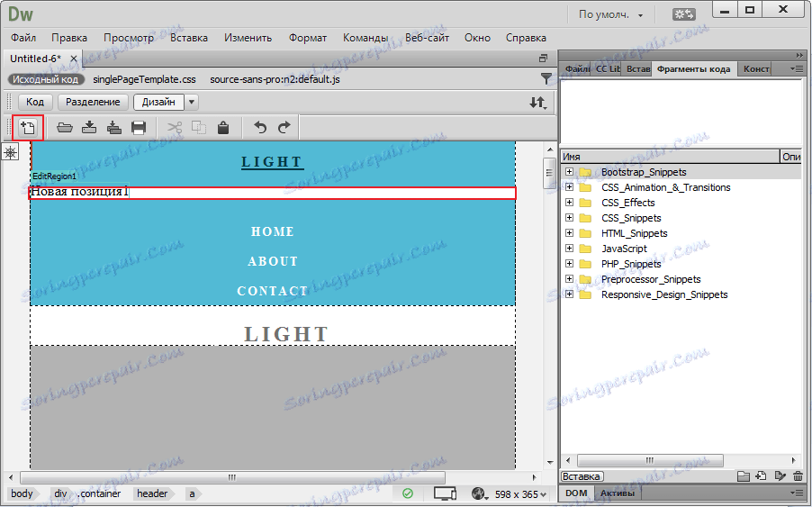
Task: Expand the Responsive_Design_Snippets folder
Action: (x=569, y=294)
